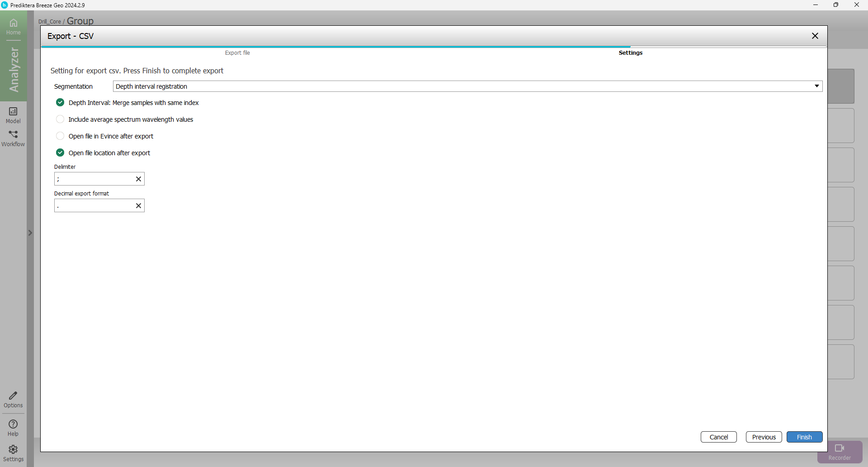Disable Open file location after export
Screen dimensions: 868x467
(60, 153)
